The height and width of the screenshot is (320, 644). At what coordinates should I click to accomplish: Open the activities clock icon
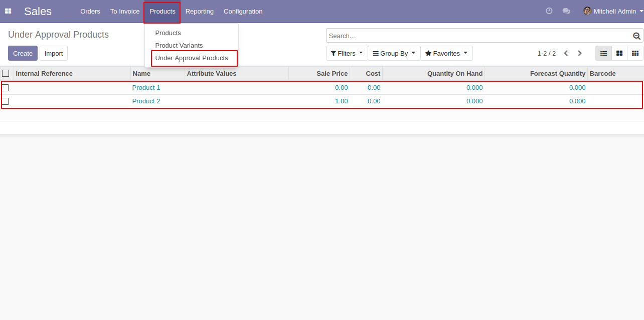pos(549,11)
